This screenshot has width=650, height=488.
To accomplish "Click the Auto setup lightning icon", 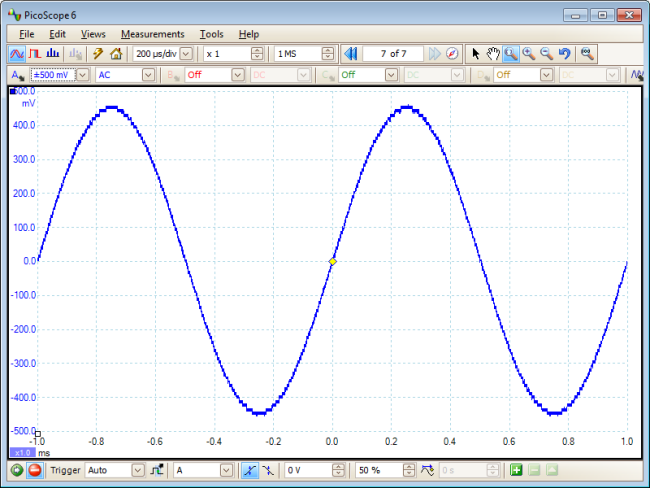I will click(98, 53).
